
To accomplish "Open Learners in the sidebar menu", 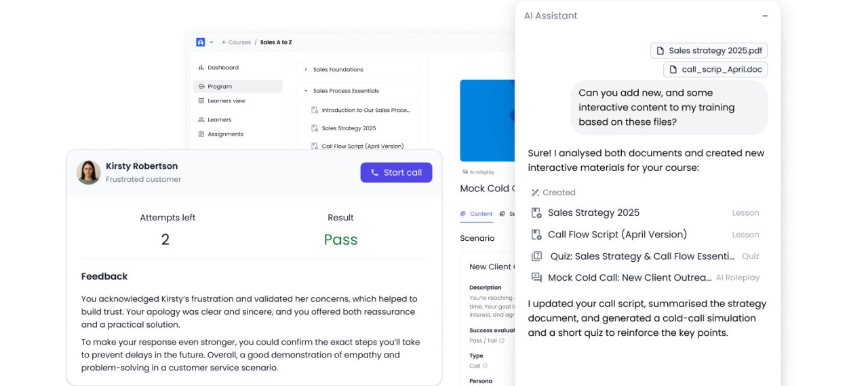I will [219, 120].
